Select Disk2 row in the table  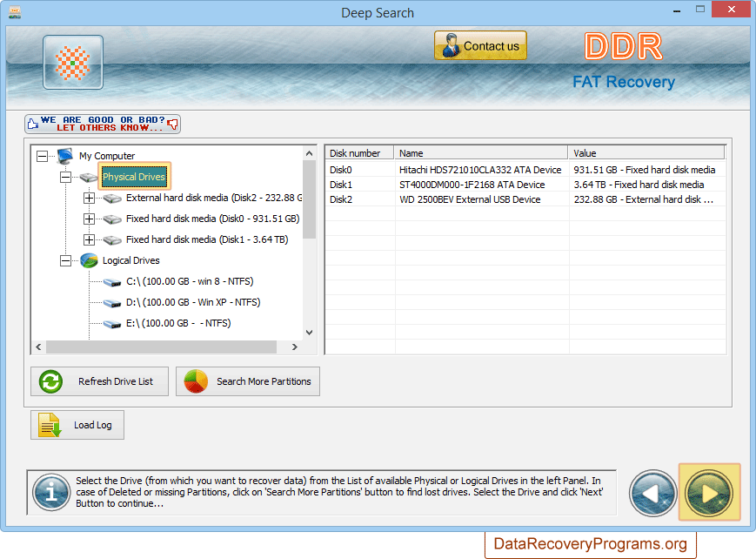click(525, 200)
